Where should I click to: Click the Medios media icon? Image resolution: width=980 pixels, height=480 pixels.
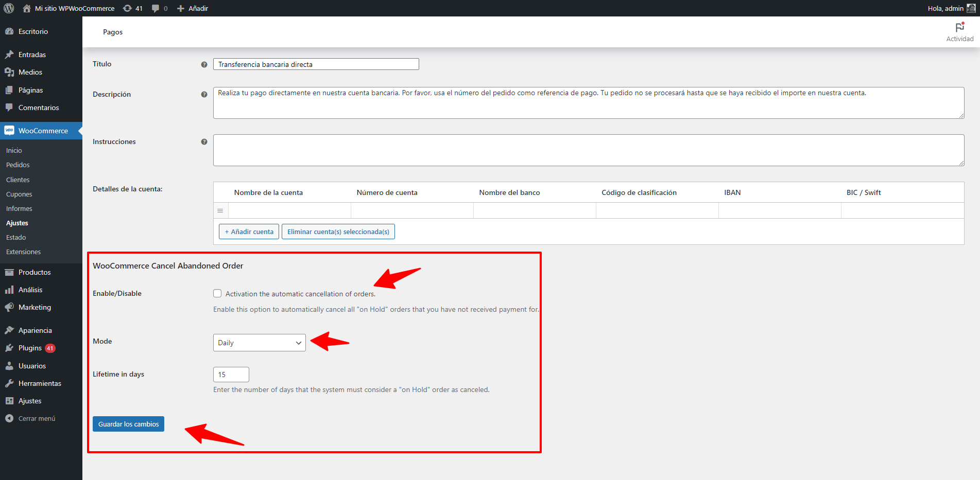pyautogui.click(x=9, y=72)
